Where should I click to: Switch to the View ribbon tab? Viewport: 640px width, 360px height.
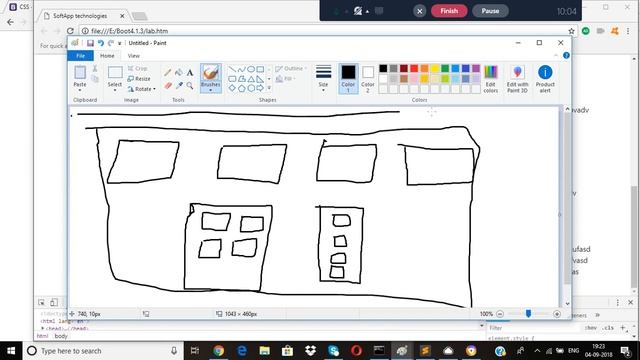point(133,56)
